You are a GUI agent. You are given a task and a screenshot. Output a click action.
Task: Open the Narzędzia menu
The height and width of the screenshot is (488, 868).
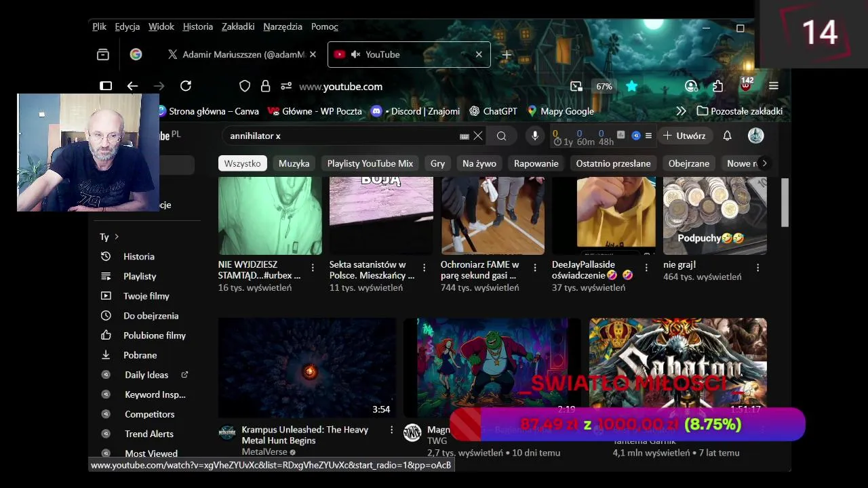283,26
